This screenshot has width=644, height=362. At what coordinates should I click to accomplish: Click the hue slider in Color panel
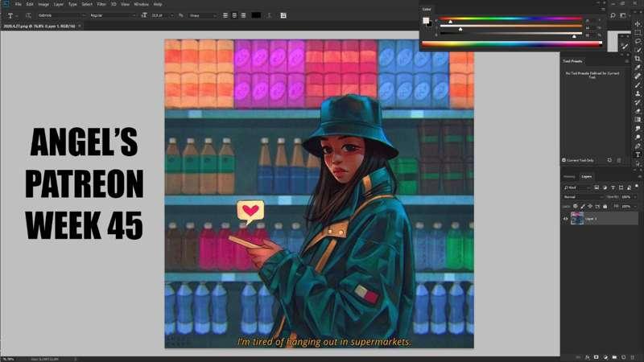click(510, 19)
